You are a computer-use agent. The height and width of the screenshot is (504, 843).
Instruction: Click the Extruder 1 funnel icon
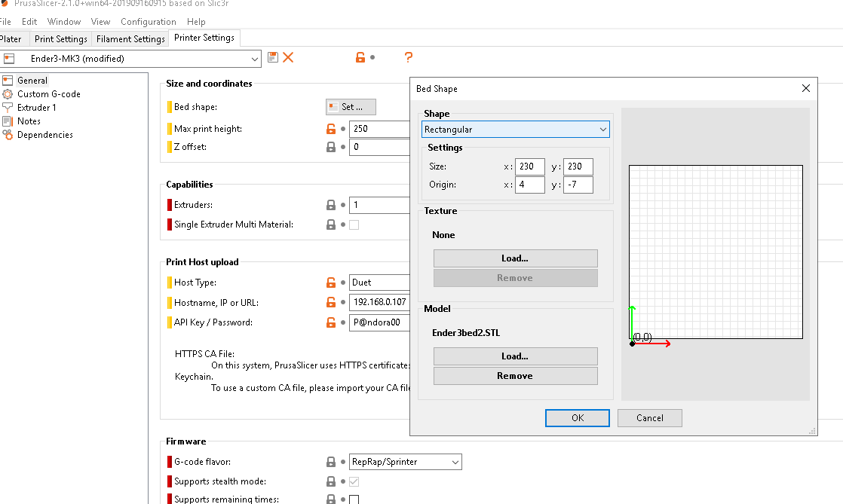tap(8, 108)
